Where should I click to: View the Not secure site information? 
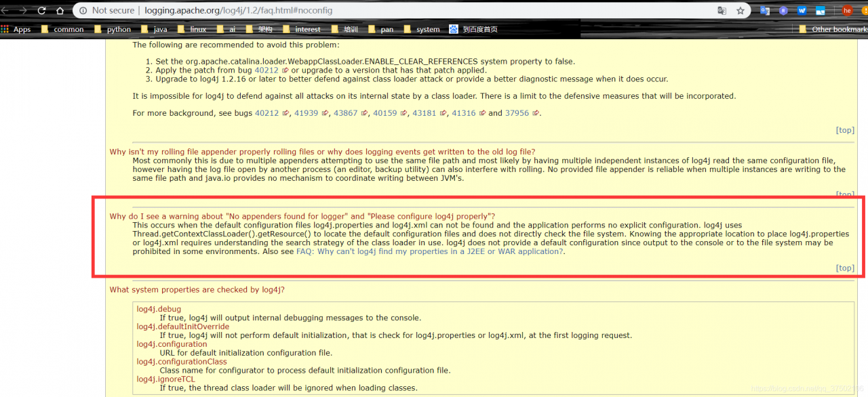107,11
